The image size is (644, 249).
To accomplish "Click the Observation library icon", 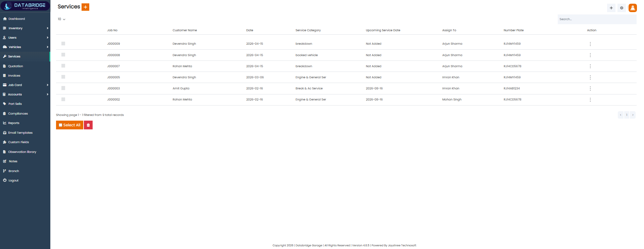I will pos(5,152).
